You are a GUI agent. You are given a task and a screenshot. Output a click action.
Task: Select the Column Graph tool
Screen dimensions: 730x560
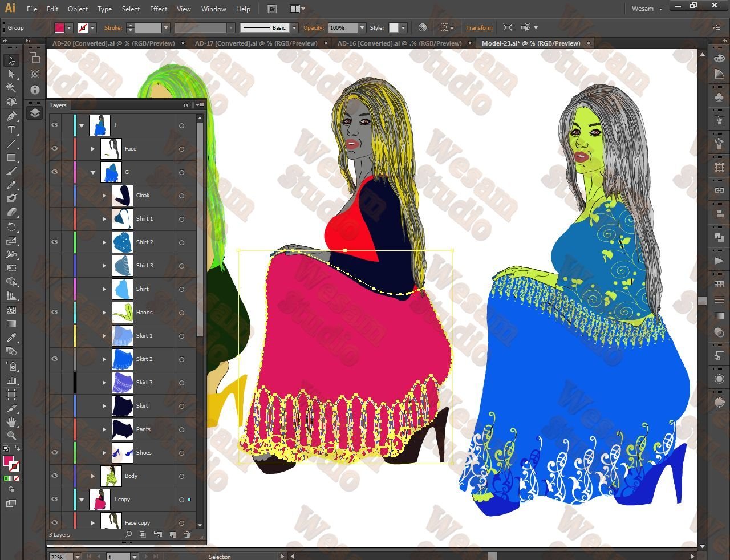click(x=11, y=380)
